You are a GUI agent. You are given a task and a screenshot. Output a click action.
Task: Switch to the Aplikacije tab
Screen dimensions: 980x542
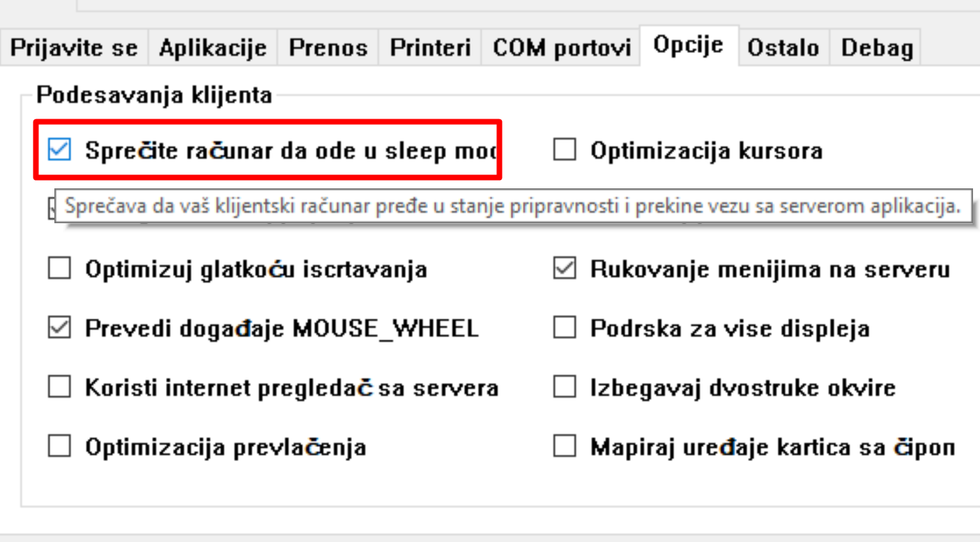[213, 48]
